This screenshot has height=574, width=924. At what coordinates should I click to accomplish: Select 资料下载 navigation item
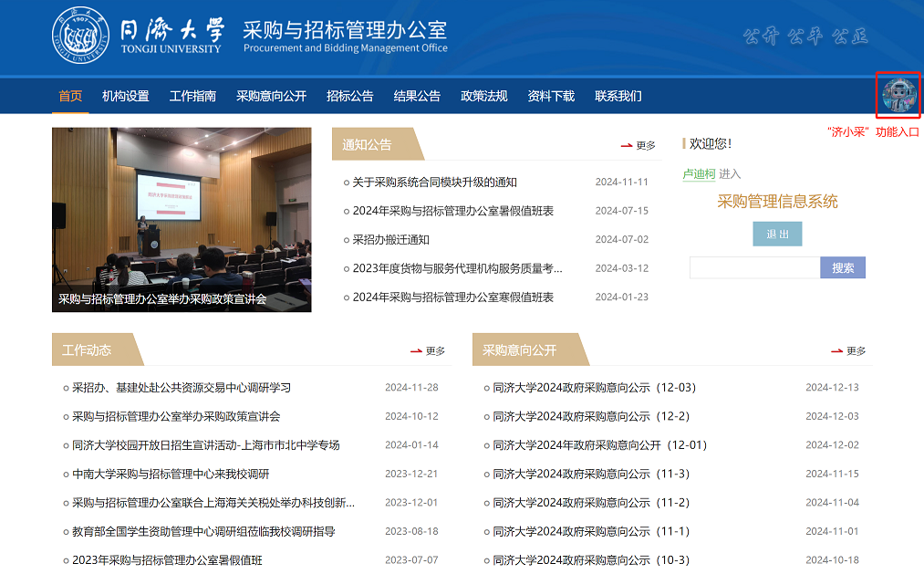click(551, 96)
